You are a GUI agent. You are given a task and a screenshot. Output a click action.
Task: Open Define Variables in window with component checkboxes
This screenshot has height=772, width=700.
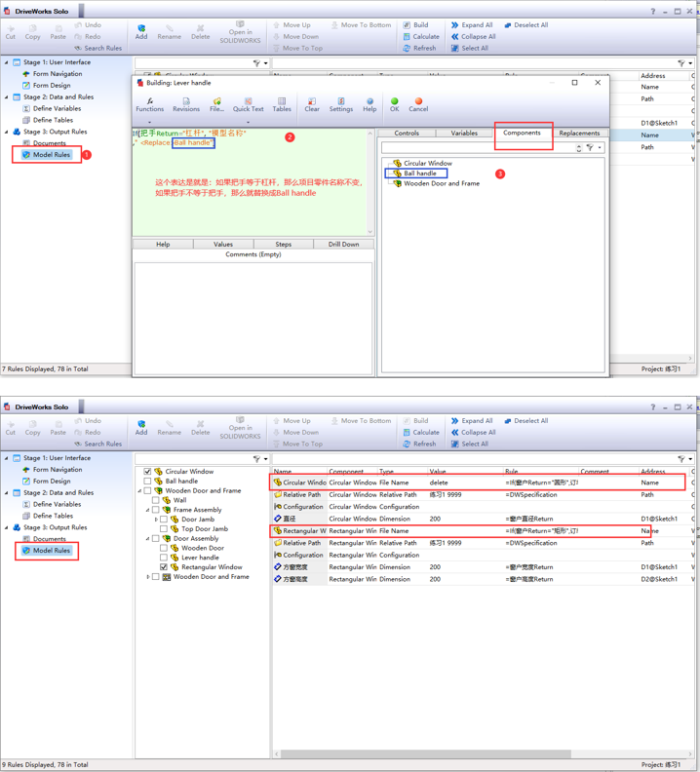pyautogui.click(x=52, y=504)
